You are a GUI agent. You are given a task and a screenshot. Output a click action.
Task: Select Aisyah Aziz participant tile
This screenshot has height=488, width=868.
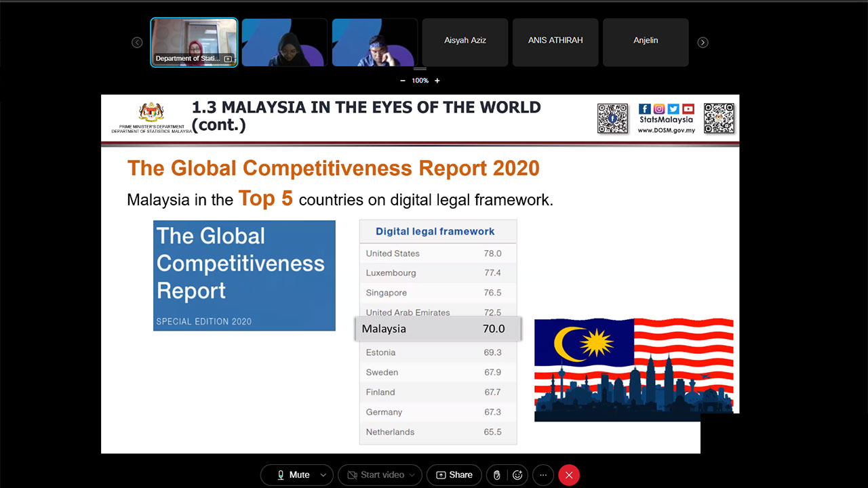(465, 42)
